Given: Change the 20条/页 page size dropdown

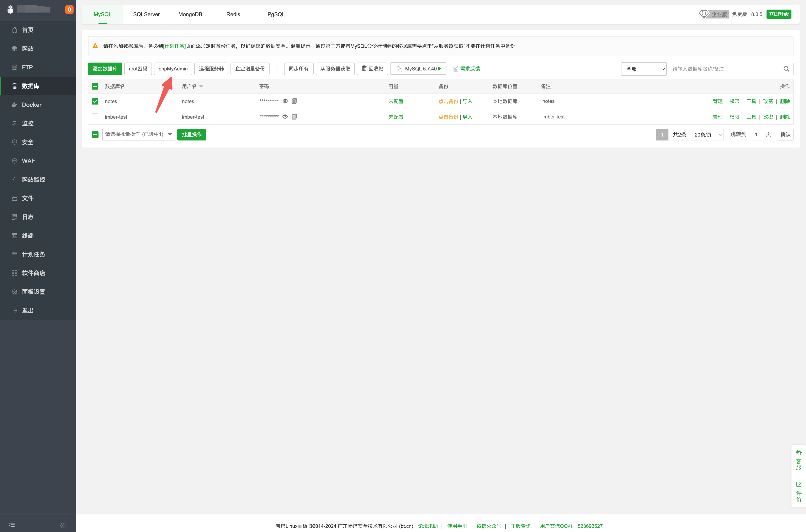Looking at the screenshot, I should click(x=707, y=135).
